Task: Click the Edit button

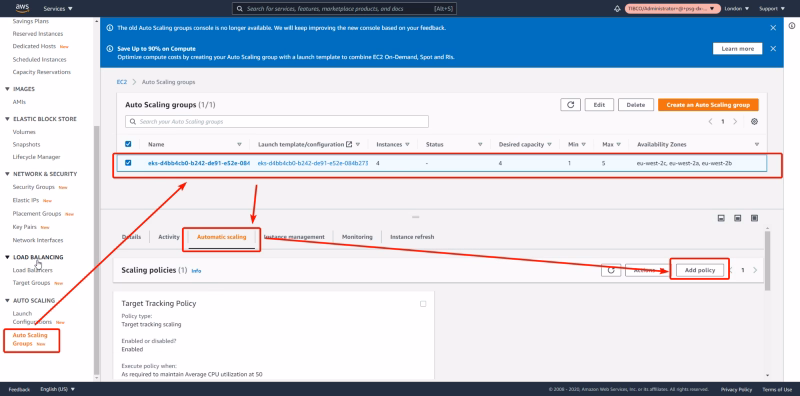Action: [x=599, y=105]
